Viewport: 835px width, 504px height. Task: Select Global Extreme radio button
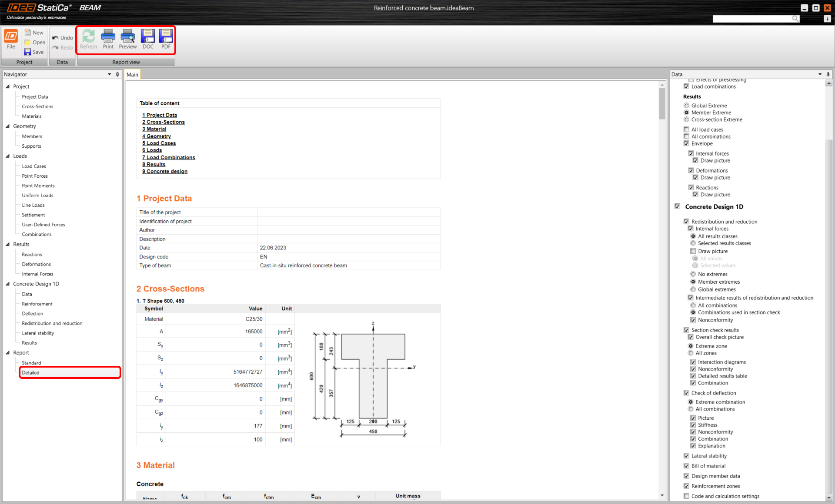[687, 106]
